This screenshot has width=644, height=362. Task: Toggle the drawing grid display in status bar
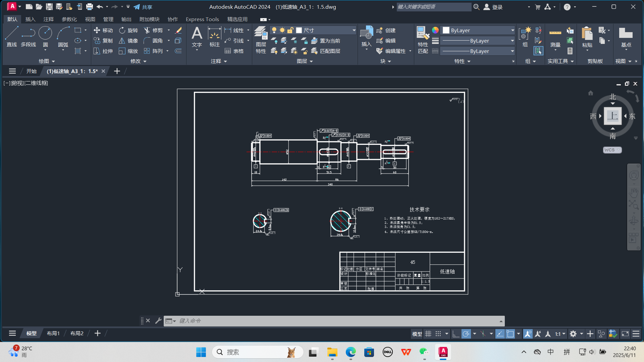click(428, 334)
